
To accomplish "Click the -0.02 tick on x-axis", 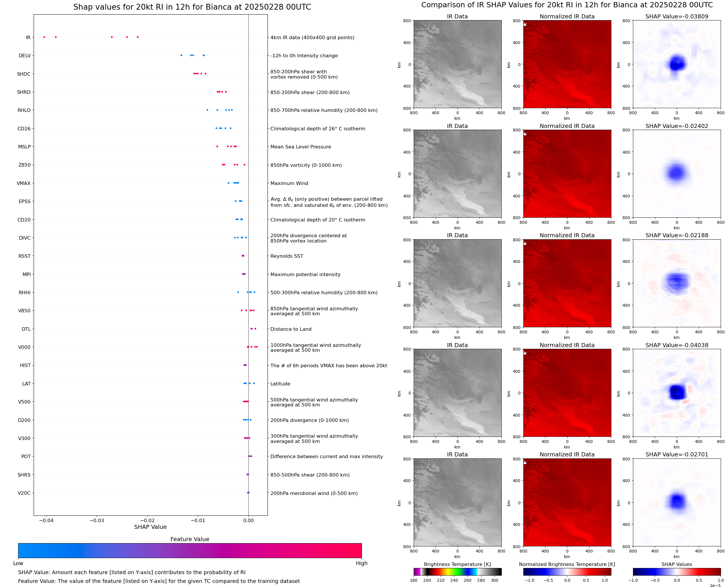I will pos(147,520).
